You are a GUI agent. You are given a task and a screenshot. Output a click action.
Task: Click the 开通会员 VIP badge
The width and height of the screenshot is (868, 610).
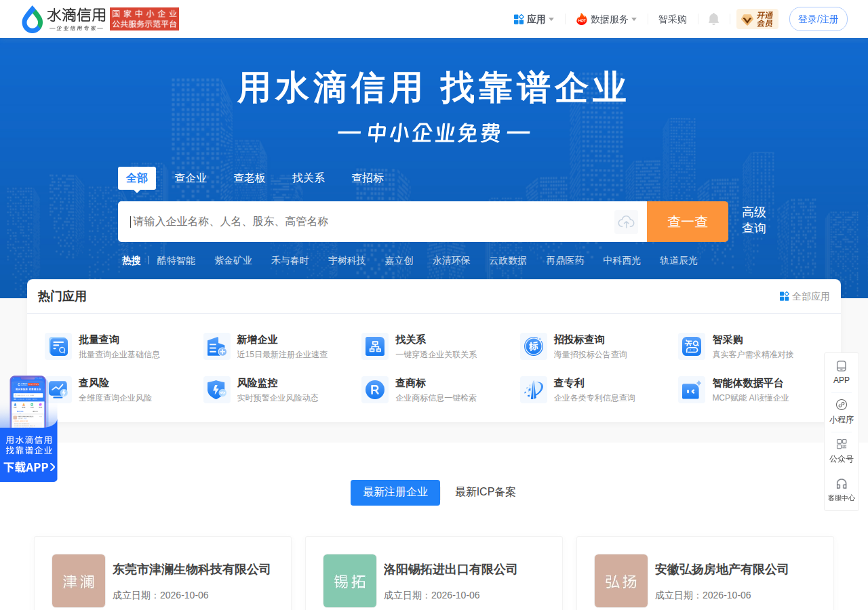coord(757,19)
